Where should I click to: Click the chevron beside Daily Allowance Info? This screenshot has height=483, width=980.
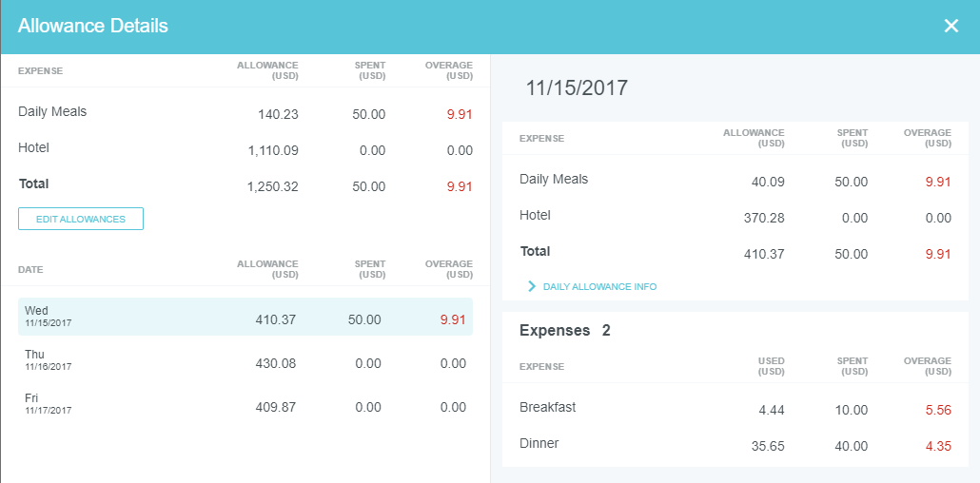coord(532,286)
